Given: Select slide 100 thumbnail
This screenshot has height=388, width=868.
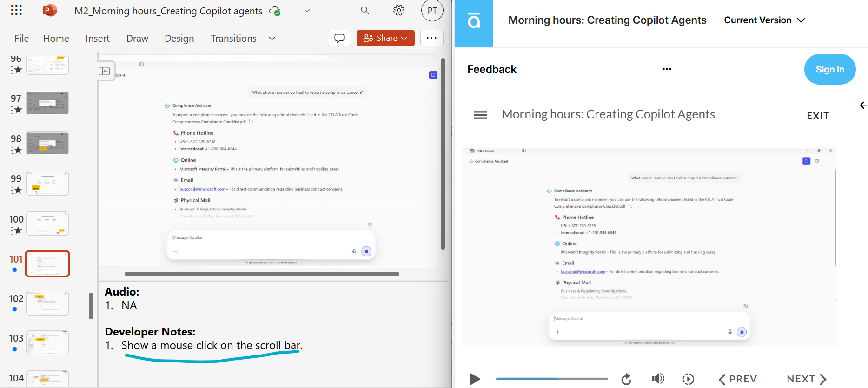Looking at the screenshot, I should [x=47, y=224].
